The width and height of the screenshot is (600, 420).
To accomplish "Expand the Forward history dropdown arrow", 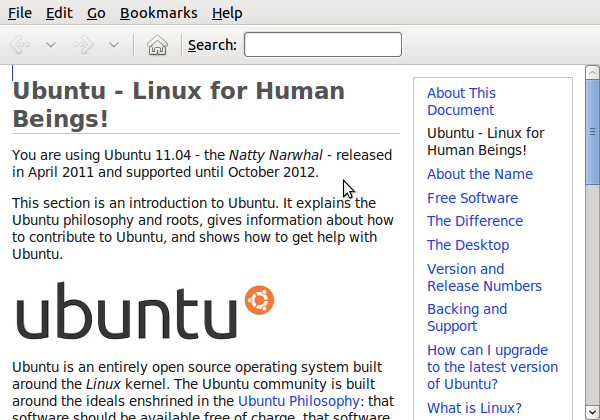I will pyautogui.click(x=114, y=45).
